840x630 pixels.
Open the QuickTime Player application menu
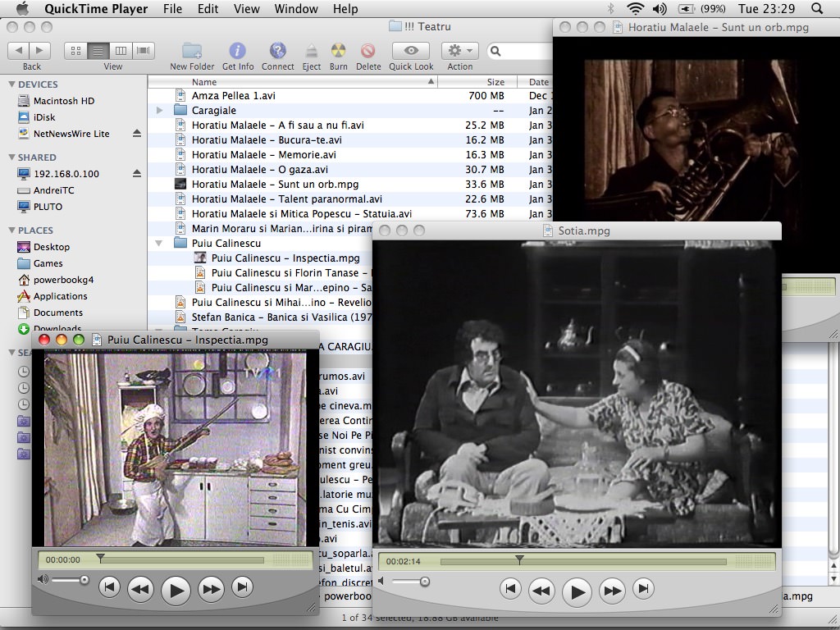(96, 8)
